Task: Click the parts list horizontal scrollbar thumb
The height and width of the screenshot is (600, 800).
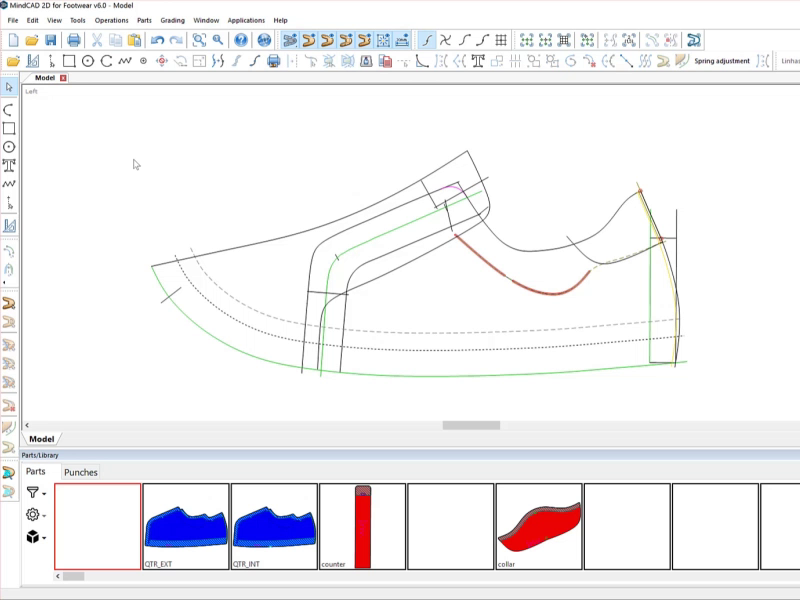Action: click(73, 576)
